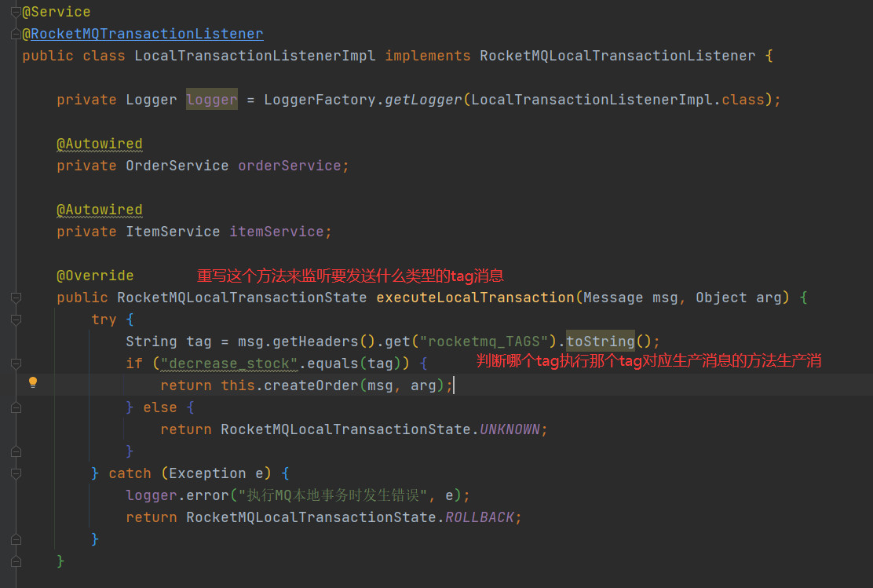Click the executeLocalTransaction method name
The width and height of the screenshot is (873, 588).
pos(475,298)
